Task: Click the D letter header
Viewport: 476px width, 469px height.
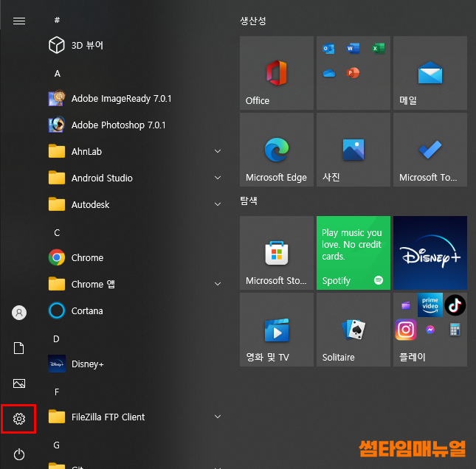Action: [x=57, y=339]
